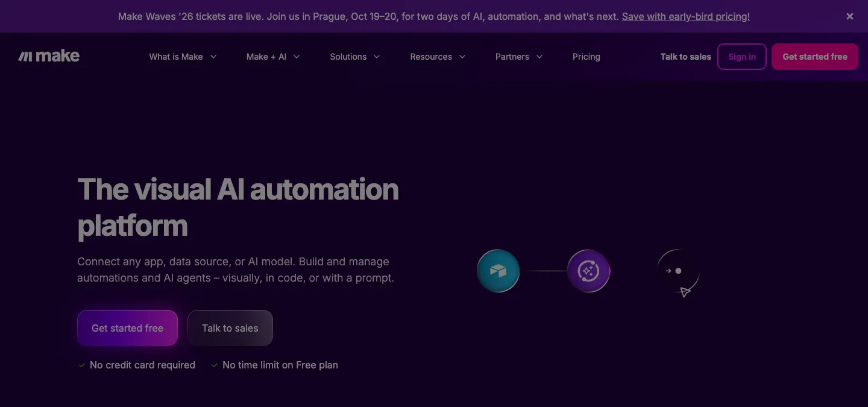The height and width of the screenshot is (407, 868).
Task: Click Talk to sales in header
Action: pos(686,57)
